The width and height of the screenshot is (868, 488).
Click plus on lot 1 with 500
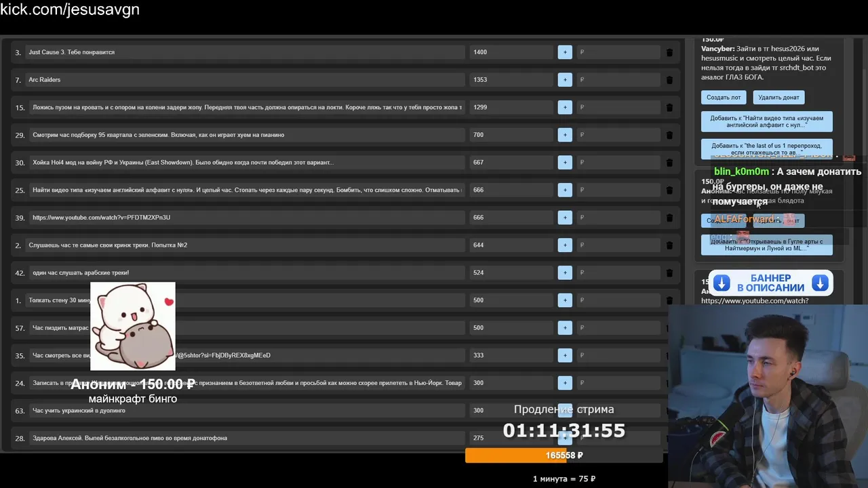coord(565,300)
